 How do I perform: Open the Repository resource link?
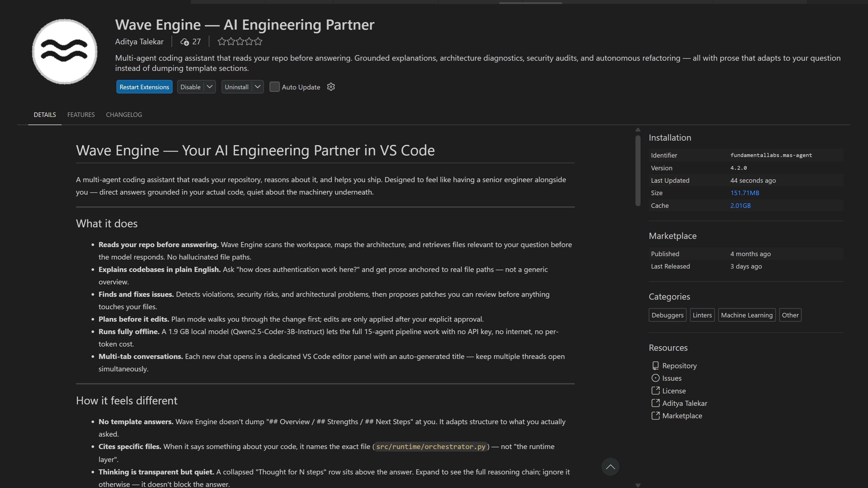[679, 366]
